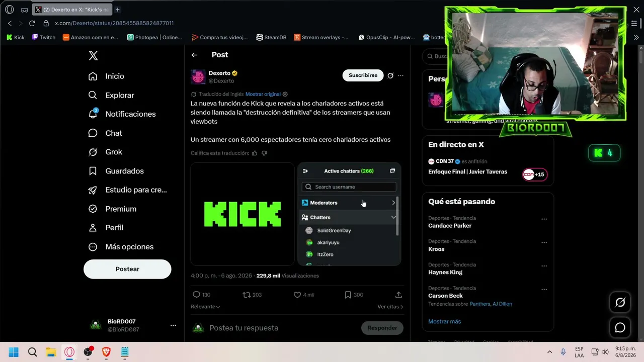Open more options on Dexerto post

[x=400, y=75]
